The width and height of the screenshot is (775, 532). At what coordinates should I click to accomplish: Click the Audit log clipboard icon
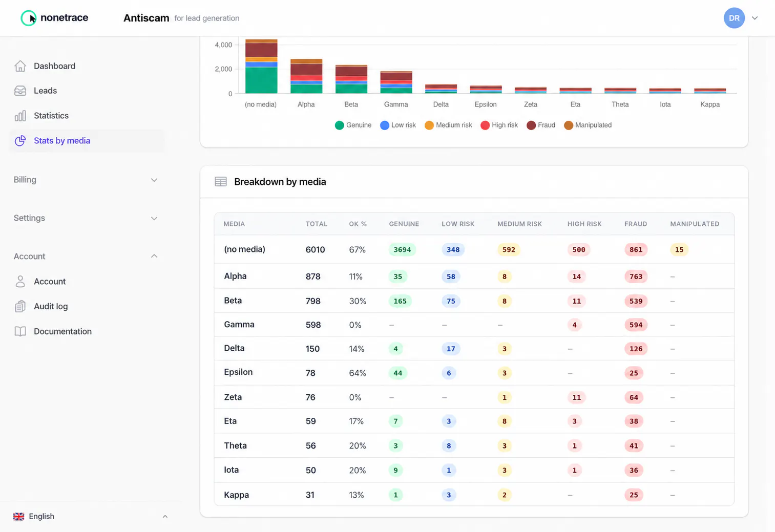20,306
